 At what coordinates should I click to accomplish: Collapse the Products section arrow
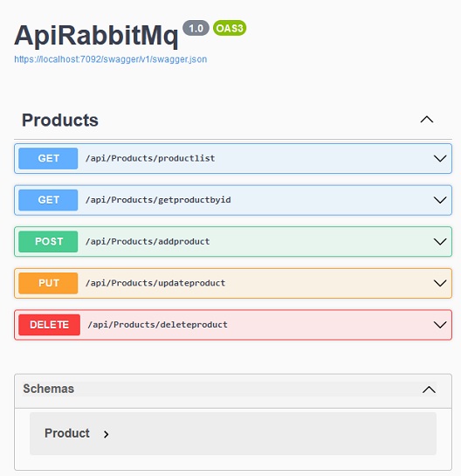coord(427,120)
